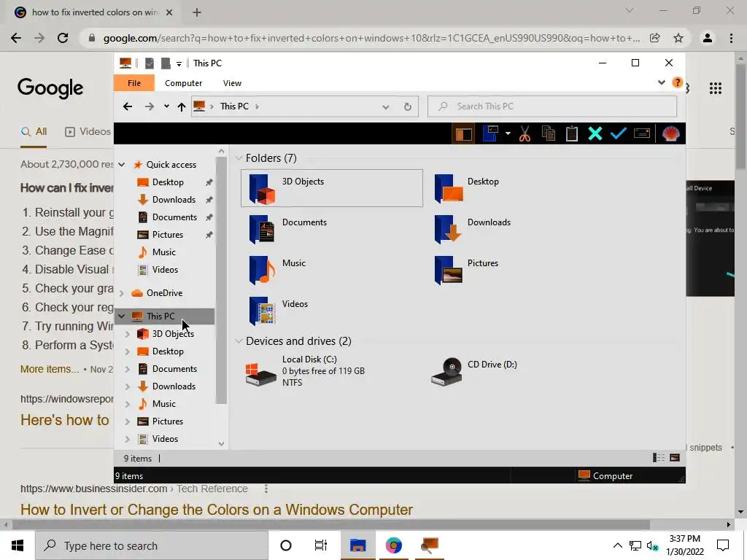Open the View ribbon tab
This screenshot has height=560, width=747.
232,83
